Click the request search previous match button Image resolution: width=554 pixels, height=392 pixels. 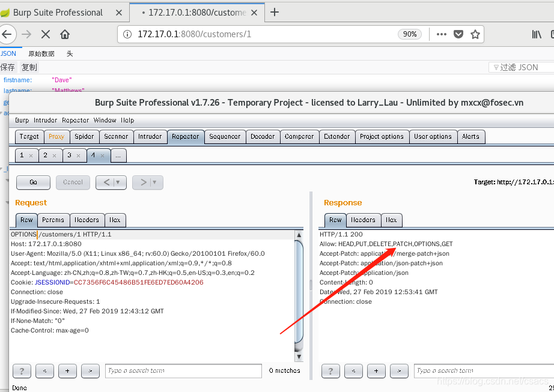point(44,371)
